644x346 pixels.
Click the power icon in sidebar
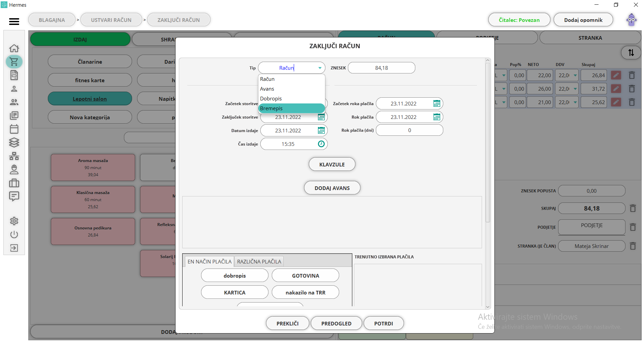pos(14,234)
